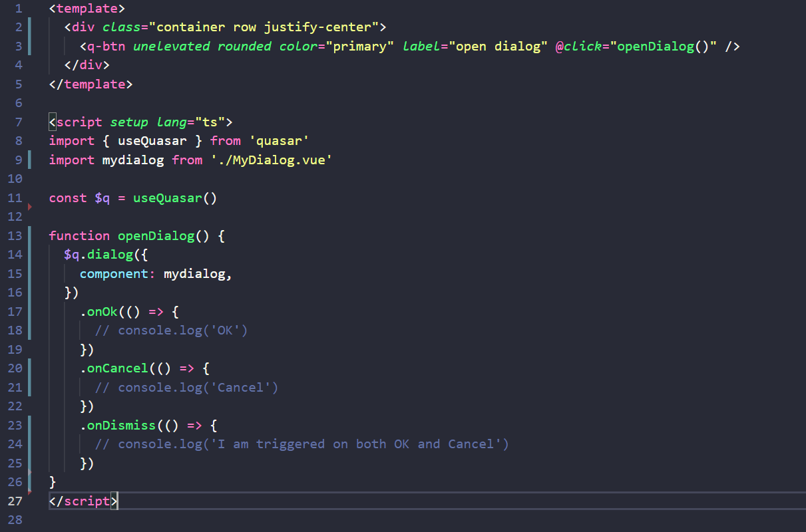Screen dimensions: 806x532
Task: Click the "primary" color value
Action: [359, 46]
